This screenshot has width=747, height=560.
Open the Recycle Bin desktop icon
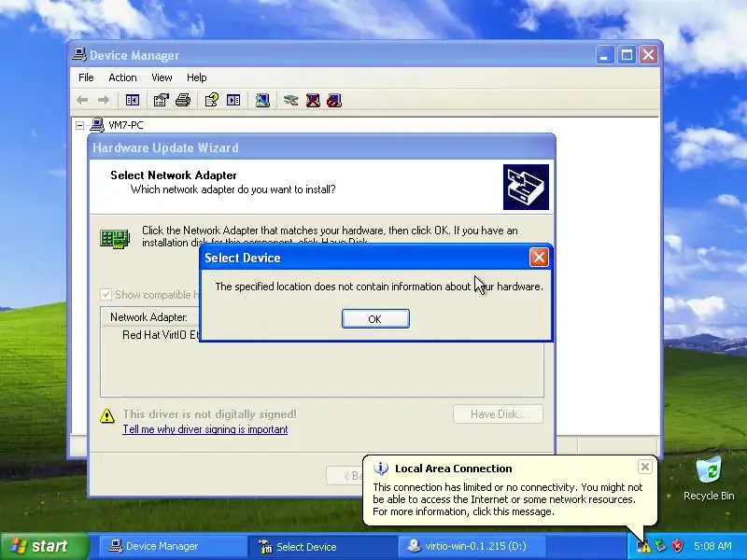[709, 479]
